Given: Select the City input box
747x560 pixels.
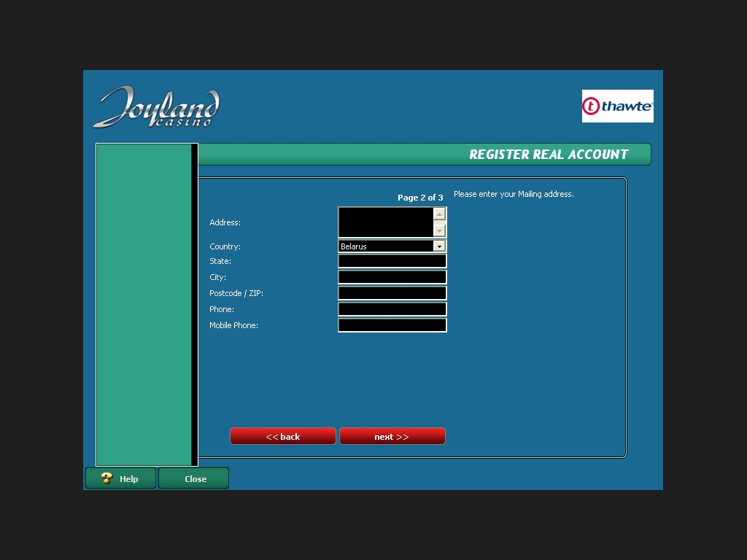Looking at the screenshot, I should click(392, 277).
